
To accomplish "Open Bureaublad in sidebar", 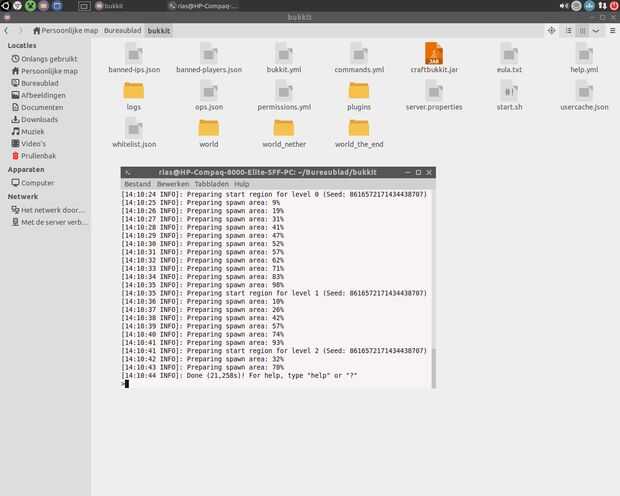I will (36, 83).
